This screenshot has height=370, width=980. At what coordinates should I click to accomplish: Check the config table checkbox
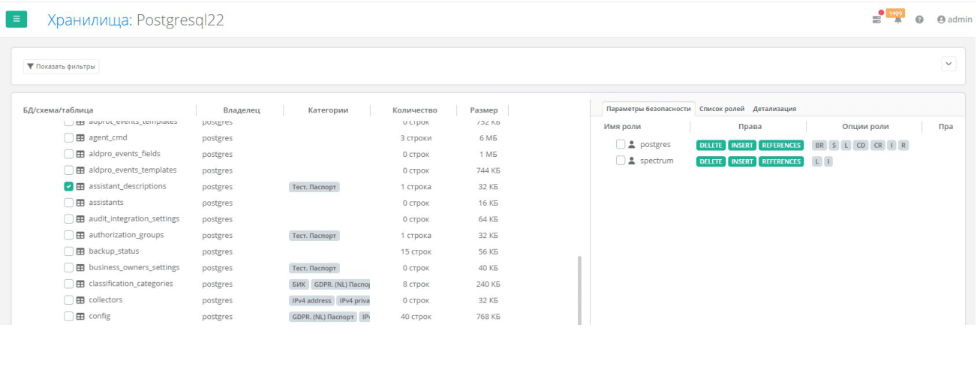tap(69, 316)
